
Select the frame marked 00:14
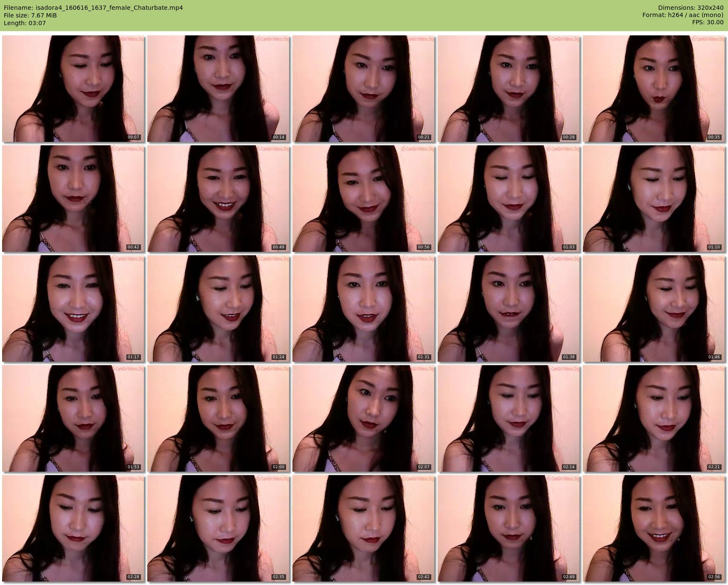(x=218, y=89)
